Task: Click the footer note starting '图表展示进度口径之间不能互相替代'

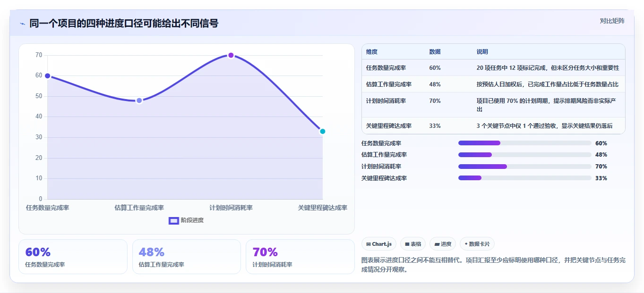Action: tap(493, 265)
